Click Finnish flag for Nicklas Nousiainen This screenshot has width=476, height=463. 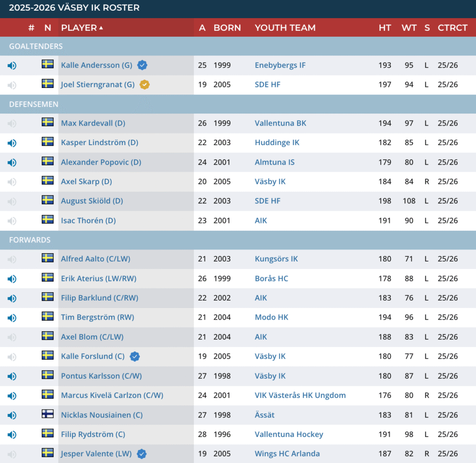(48, 414)
